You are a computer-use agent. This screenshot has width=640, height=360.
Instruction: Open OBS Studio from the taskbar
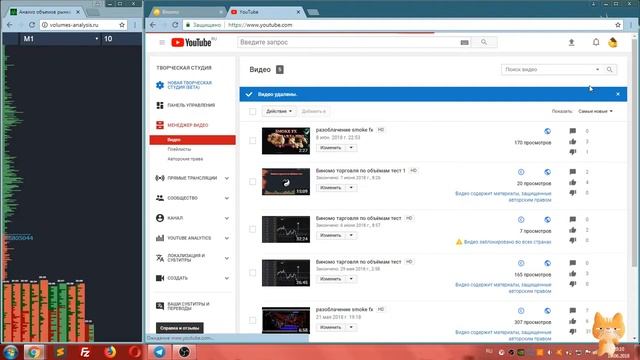pos(184,352)
